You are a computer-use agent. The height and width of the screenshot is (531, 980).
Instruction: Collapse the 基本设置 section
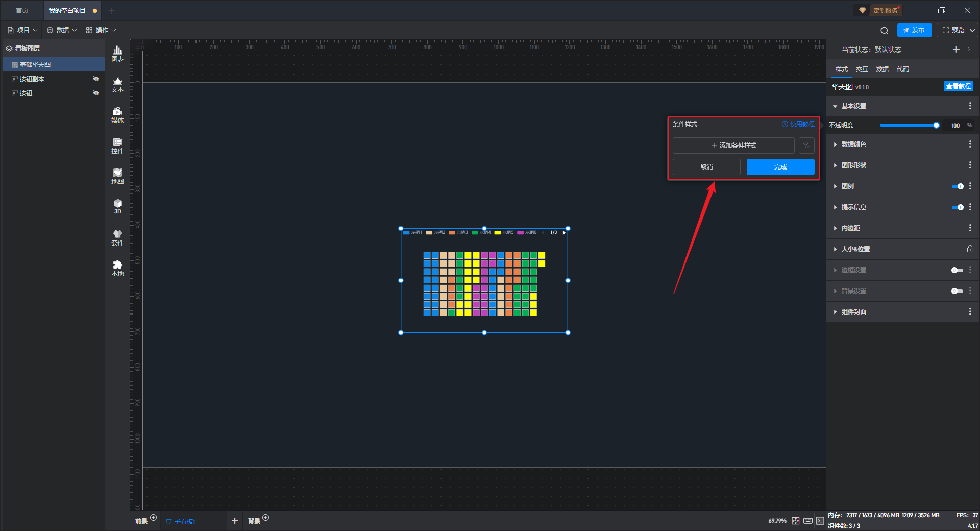[x=835, y=106]
